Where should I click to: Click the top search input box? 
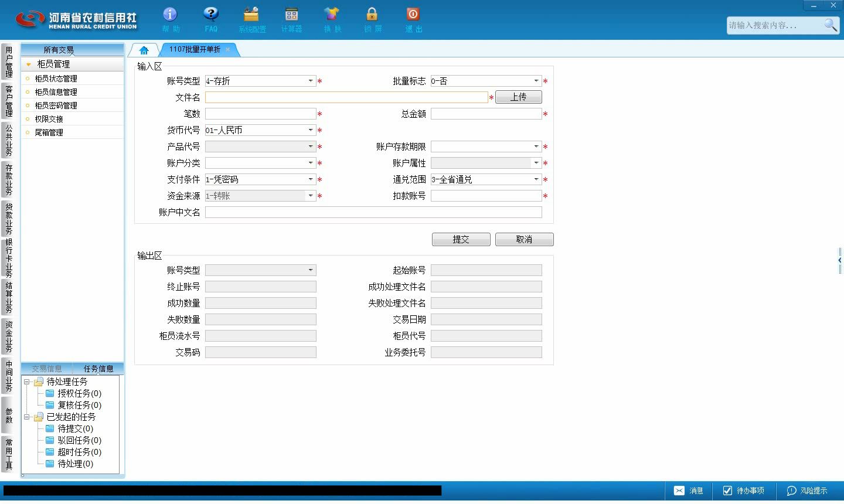[775, 25]
